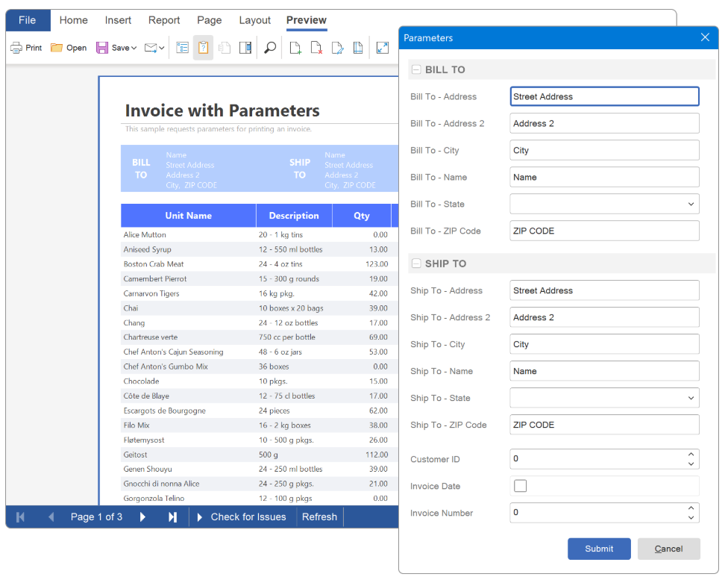Open the Ship To - State dropdown
This screenshot has height=577, width=728.
[x=691, y=398]
